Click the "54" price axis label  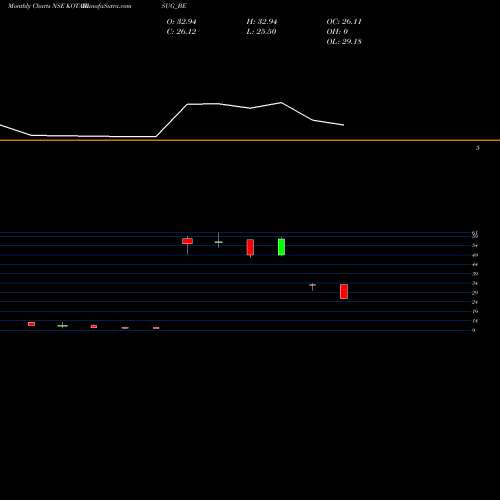pos(475,246)
